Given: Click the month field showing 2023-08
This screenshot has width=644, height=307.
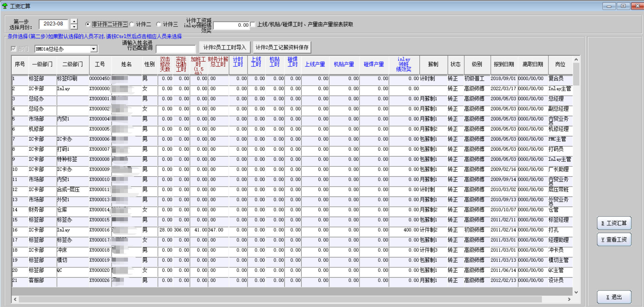Looking at the screenshot, I should 54,24.
